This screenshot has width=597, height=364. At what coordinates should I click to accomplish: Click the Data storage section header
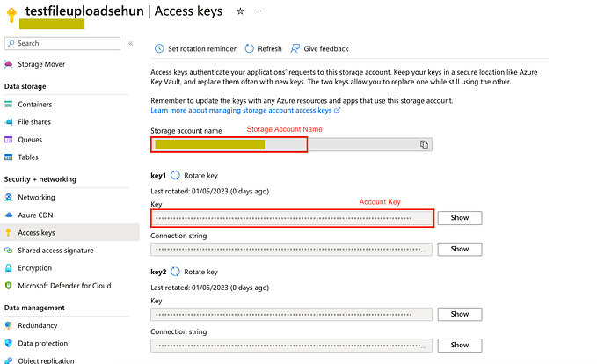coord(25,86)
